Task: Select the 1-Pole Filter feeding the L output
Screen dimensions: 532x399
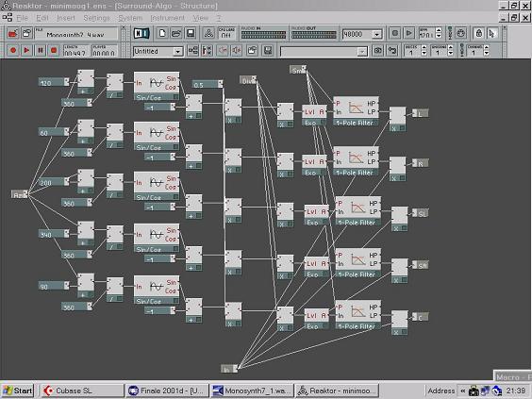Action: coord(356,112)
